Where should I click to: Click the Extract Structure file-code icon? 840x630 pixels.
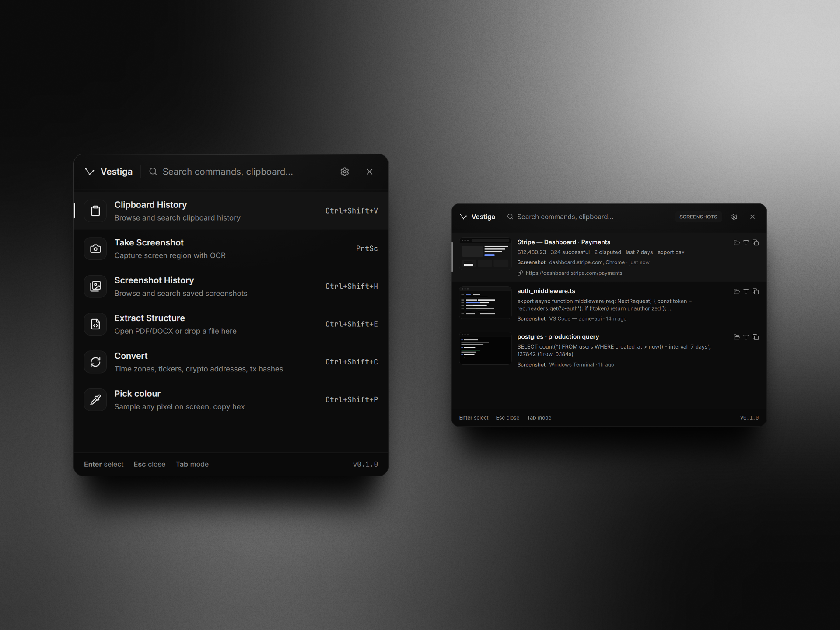[x=95, y=324]
